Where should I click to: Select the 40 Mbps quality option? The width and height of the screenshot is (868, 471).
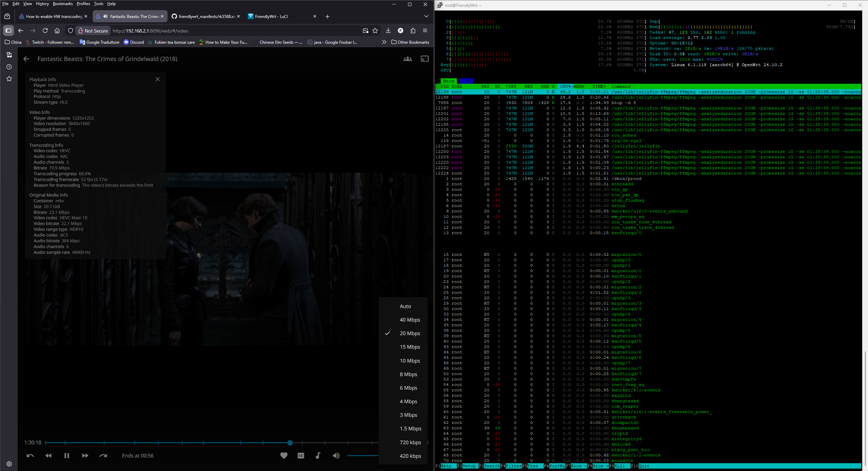pos(409,320)
